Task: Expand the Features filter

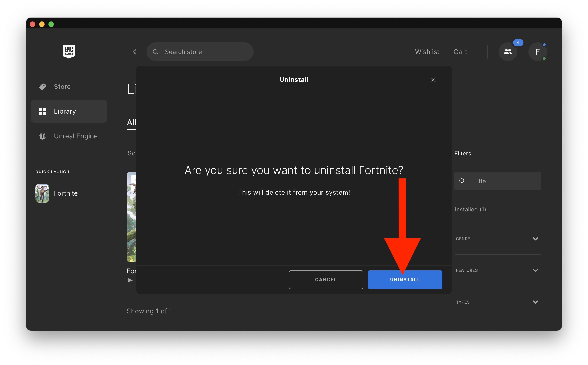Action: (x=535, y=270)
